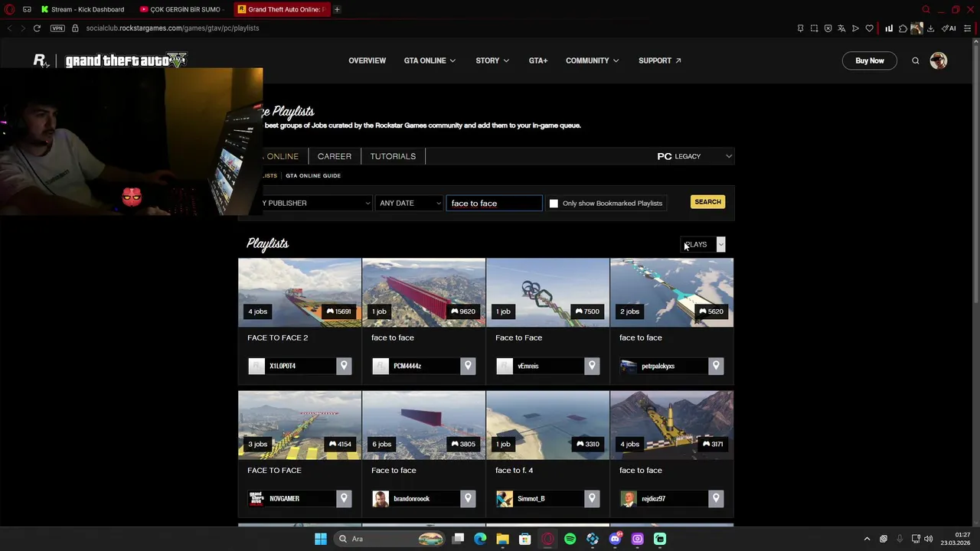Image resolution: width=980 pixels, height=551 pixels.
Task: Open Spotify from the taskbar
Action: coord(570,539)
